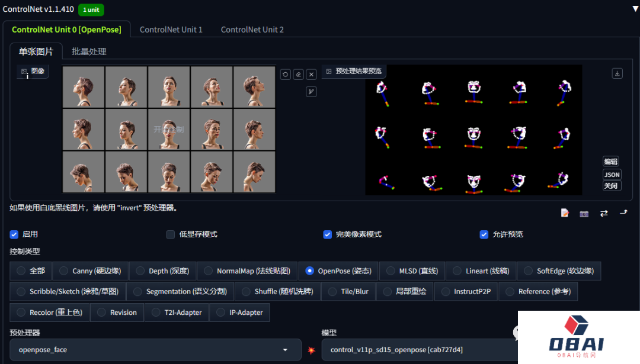Switch to ControlNet Unit 1 tab
Viewport: 640px width, 364px height.
171,30
